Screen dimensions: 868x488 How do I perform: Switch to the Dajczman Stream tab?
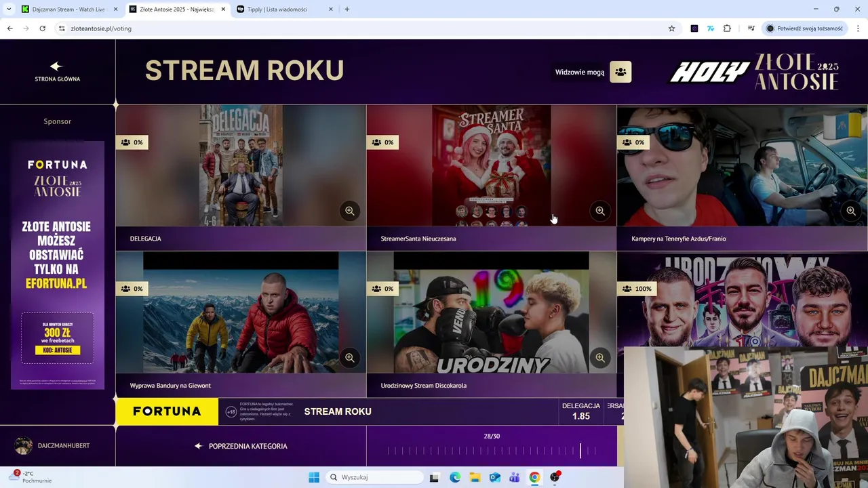click(x=68, y=9)
